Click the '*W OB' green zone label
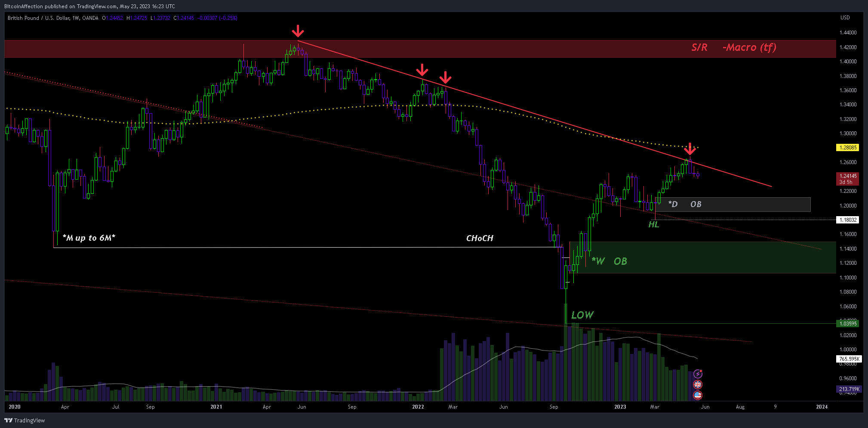Image resolution: width=868 pixels, height=428 pixels. [x=609, y=261]
